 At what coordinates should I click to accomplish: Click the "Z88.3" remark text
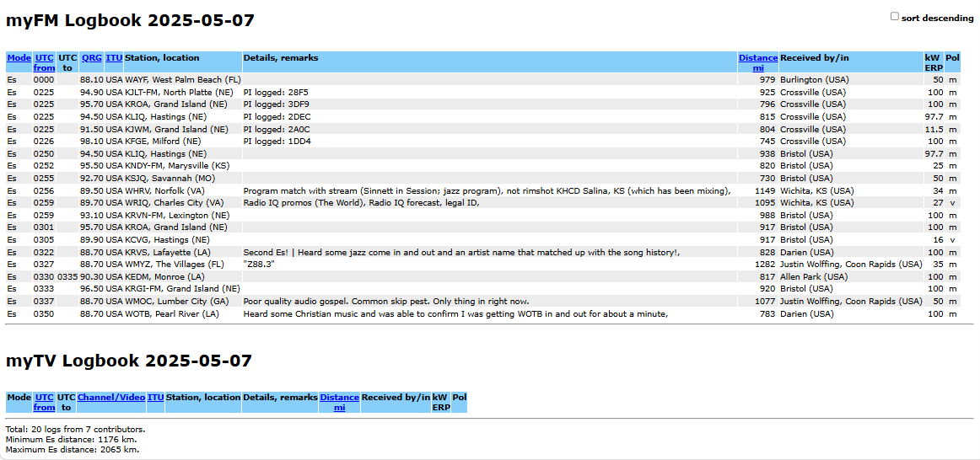(x=260, y=265)
